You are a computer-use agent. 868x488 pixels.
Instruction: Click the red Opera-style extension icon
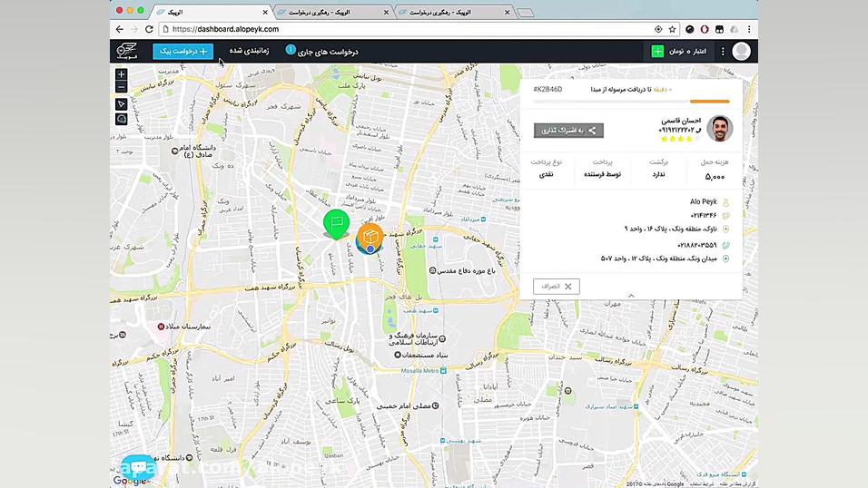[x=705, y=29]
